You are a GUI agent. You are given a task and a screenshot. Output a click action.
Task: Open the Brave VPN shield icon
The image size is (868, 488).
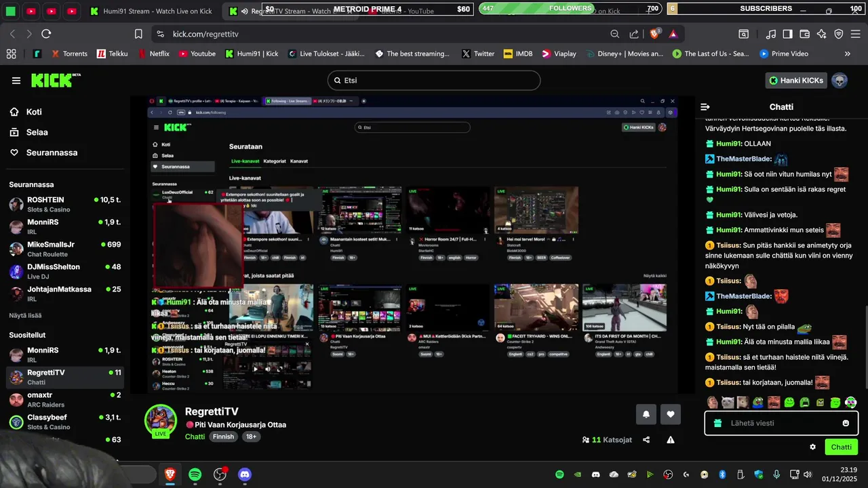[839, 34]
